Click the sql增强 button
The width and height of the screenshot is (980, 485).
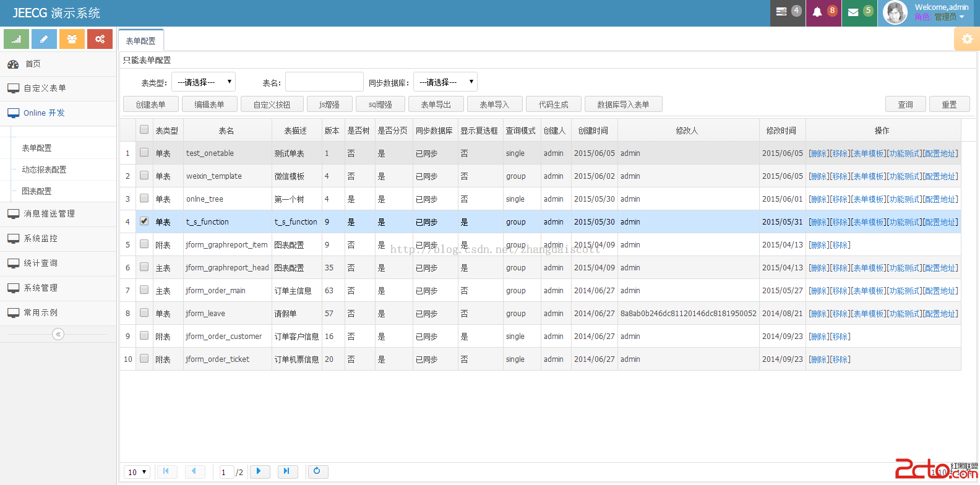coord(380,104)
